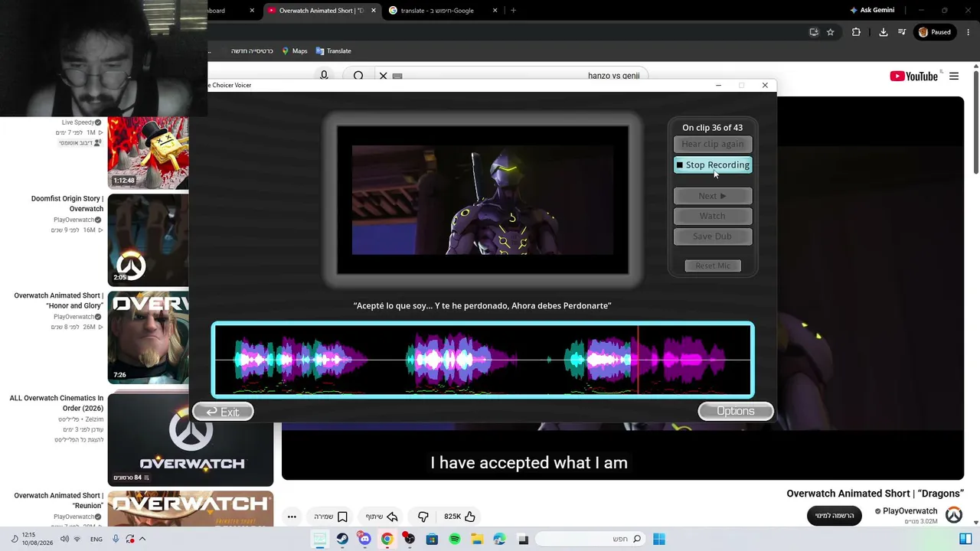Bookmark this page with the star icon

click(x=830, y=32)
